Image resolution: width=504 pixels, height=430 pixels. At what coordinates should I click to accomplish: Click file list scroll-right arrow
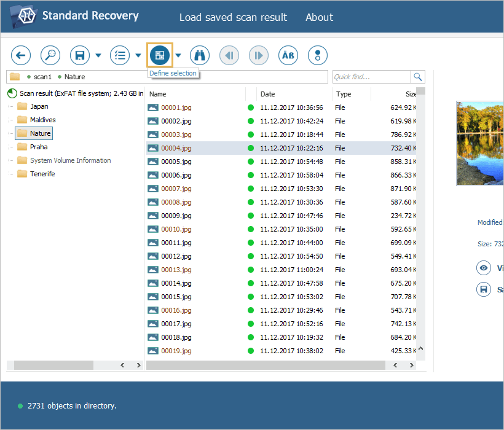[x=411, y=365]
